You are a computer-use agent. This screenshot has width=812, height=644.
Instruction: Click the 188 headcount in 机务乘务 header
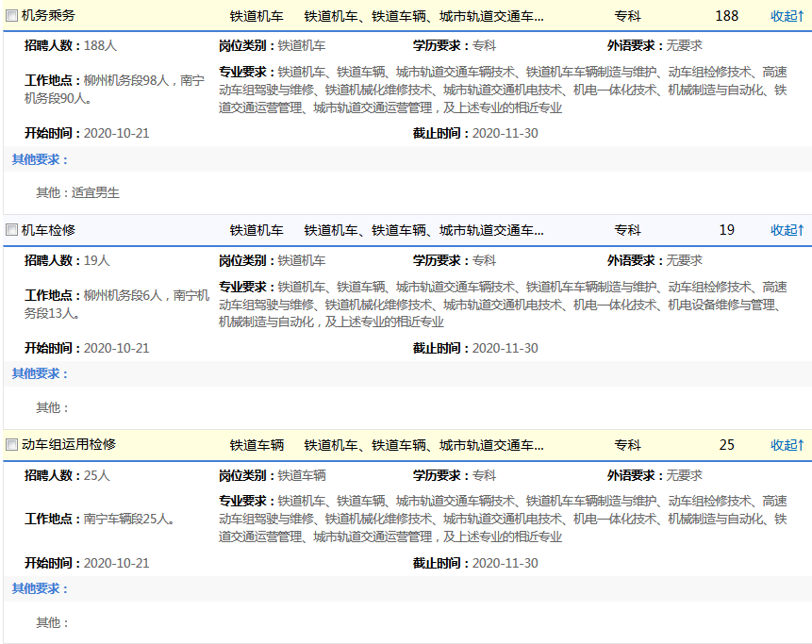click(x=726, y=16)
